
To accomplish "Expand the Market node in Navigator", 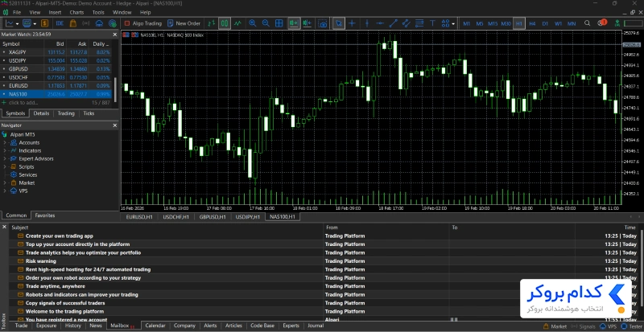I will pos(5,182).
